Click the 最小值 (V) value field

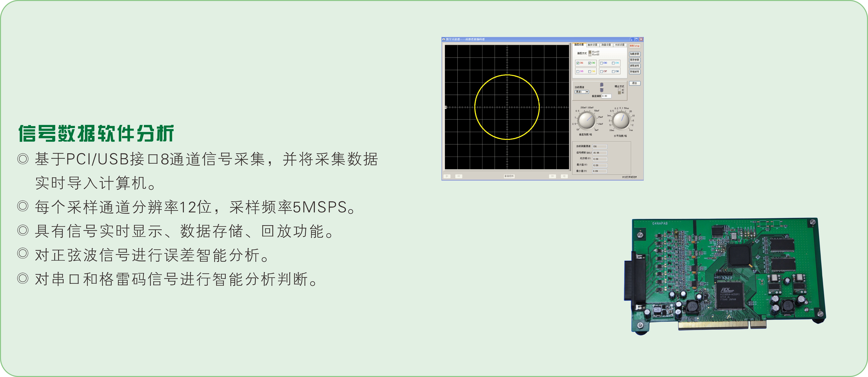600,171
